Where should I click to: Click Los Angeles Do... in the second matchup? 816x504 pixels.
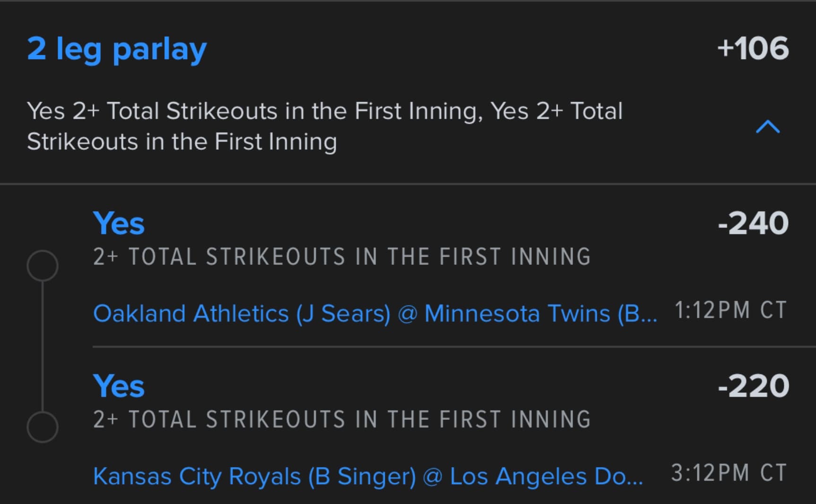[x=546, y=476]
